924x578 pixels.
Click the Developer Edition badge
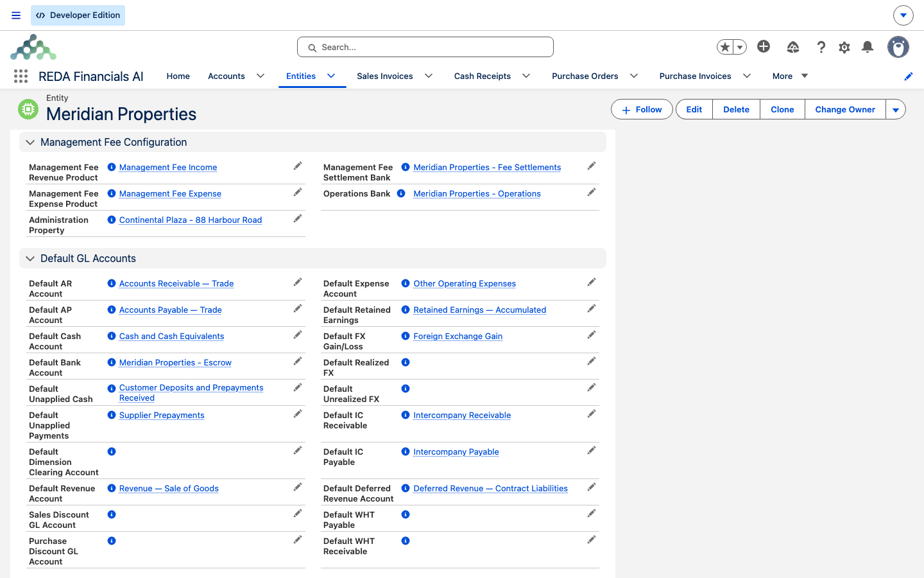pyautogui.click(x=78, y=15)
